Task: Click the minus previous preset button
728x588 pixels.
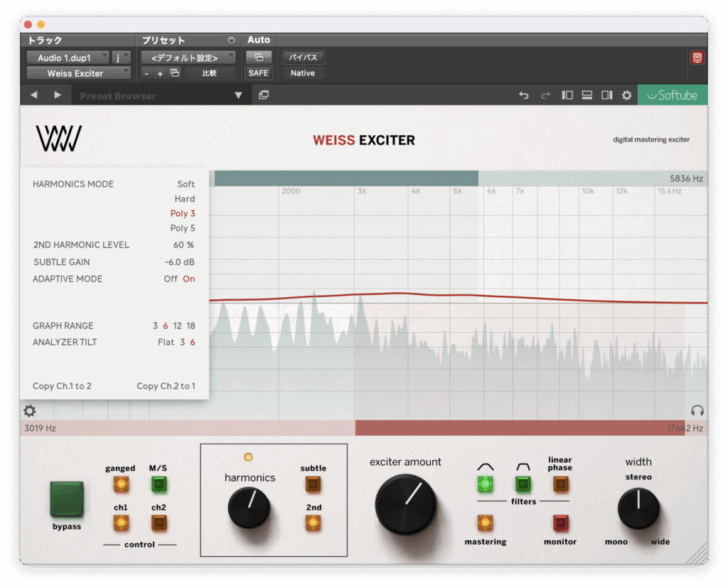Action: point(146,73)
